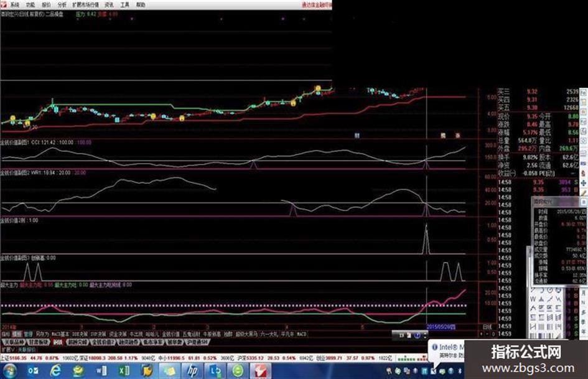Click the 关联品种 button
The height and width of the screenshot is (379, 588).
coord(14,342)
